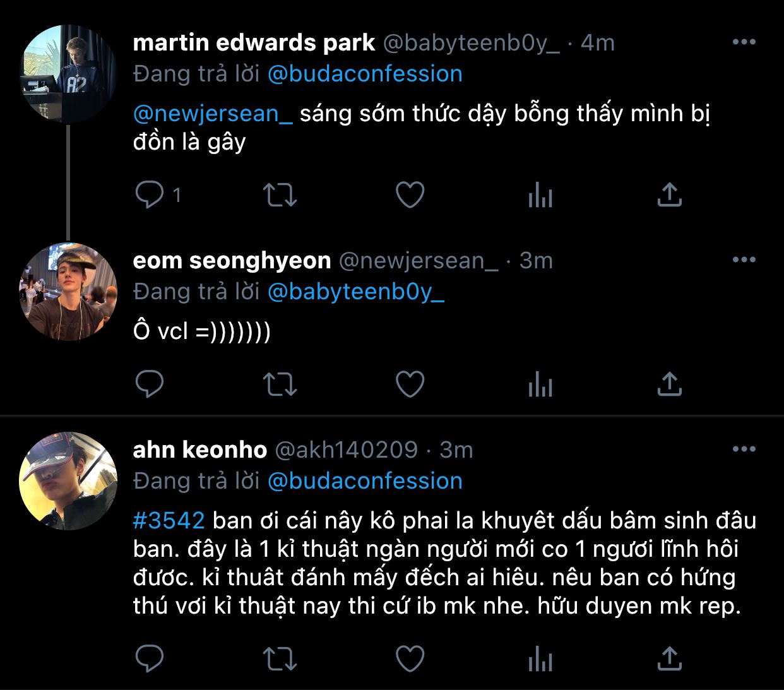The width and height of the screenshot is (784, 690).
Task: View analytics for martin edwards park's tweet
Action: pos(540,194)
